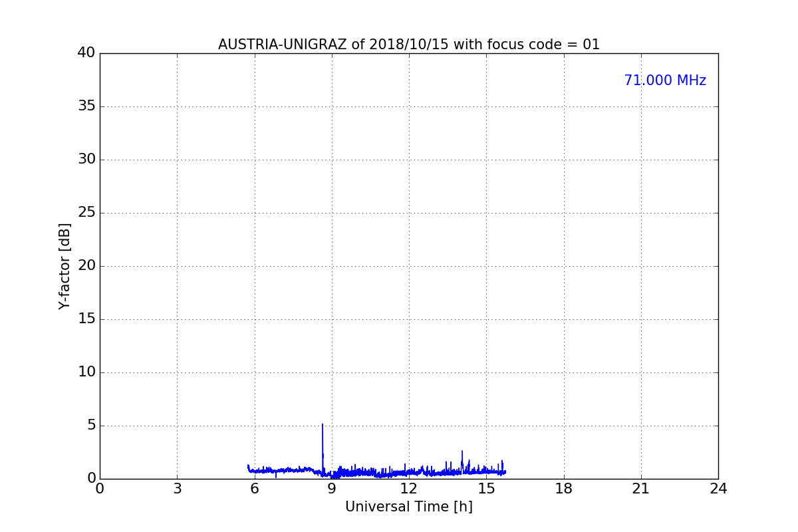This screenshot has height=532, width=798.
Task: Click the 'Universal Time [h]' axis label
Action: [x=409, y=507]
